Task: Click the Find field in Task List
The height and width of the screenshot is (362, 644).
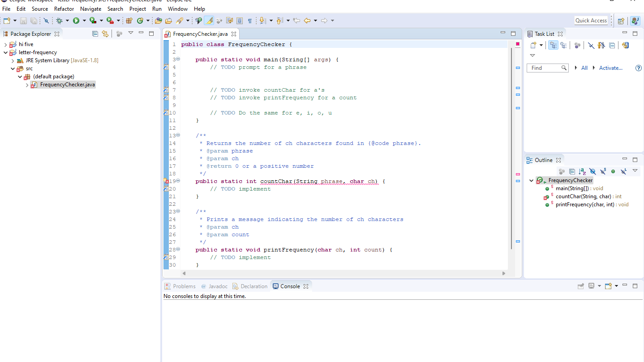Action: click(545, 68)
